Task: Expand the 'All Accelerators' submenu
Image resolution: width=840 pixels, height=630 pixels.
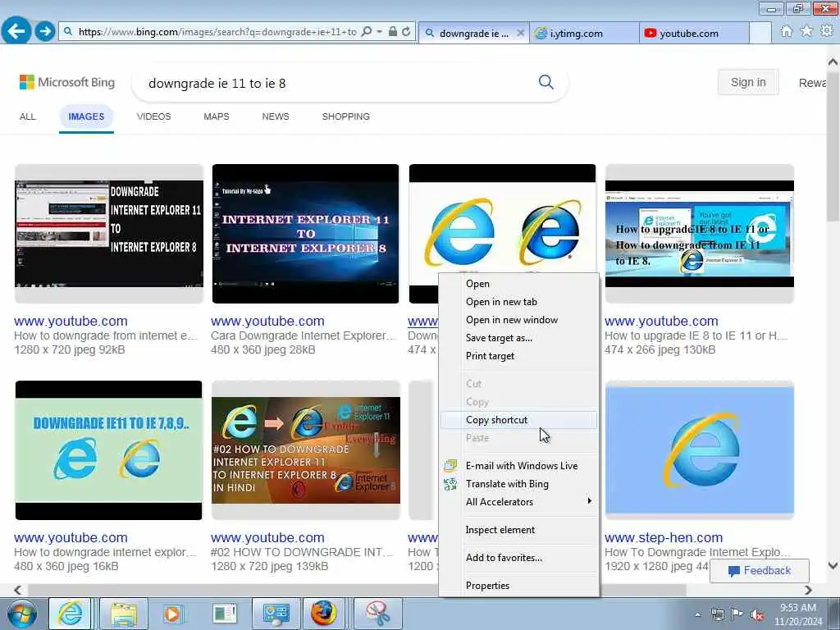Action: pyautogui.click(x=518, y=502)
